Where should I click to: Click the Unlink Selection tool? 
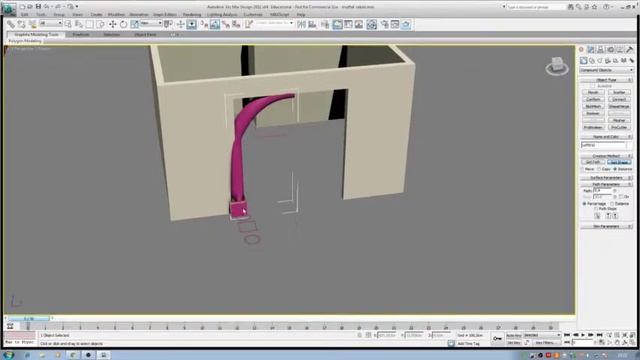click(x=21, y=24)
